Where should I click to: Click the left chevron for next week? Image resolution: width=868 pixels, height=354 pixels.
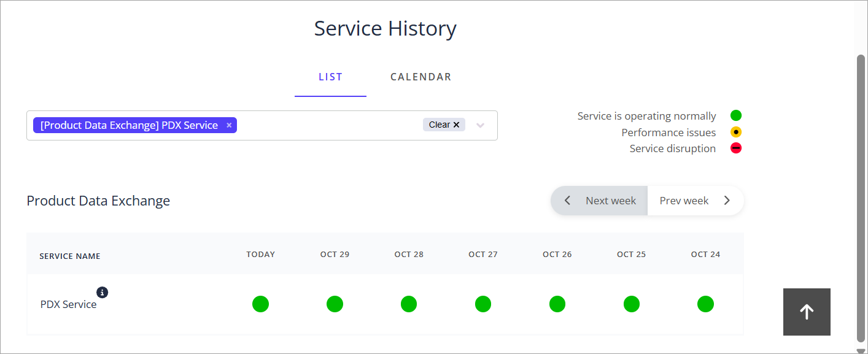tap(568, 201)
